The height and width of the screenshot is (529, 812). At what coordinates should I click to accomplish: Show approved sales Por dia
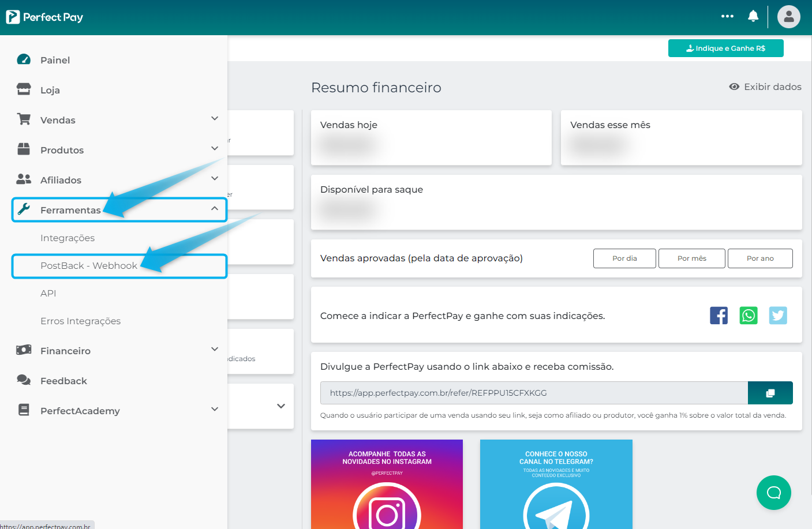pos(624,258)
